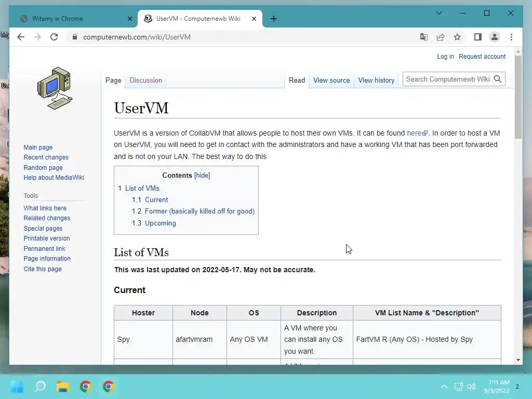Close the UserVM wiki tab
This screenshot has height=399, width=532.
pos(254,19)
